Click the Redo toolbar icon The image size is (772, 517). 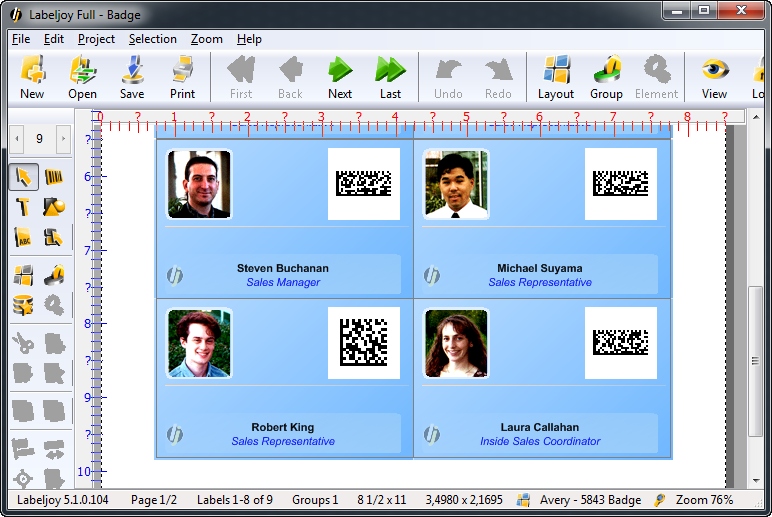498,77
